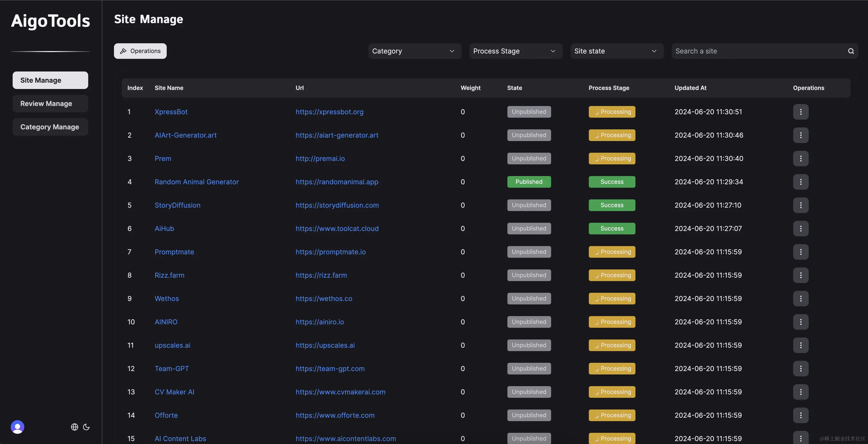The width and height of the screenshot is (868, 444).
Task: Go to Category Manage section
Action: [x=50, y=127]
